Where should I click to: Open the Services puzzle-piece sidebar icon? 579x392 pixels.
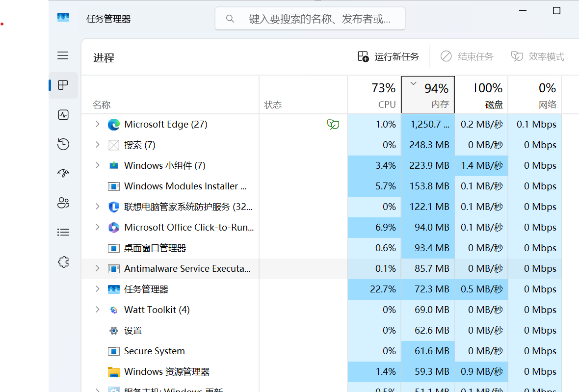coord(63,261)
